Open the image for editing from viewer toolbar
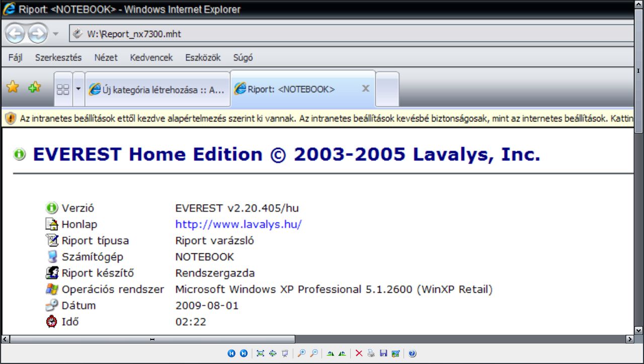644x364 pixels. [x=395, y=353]
